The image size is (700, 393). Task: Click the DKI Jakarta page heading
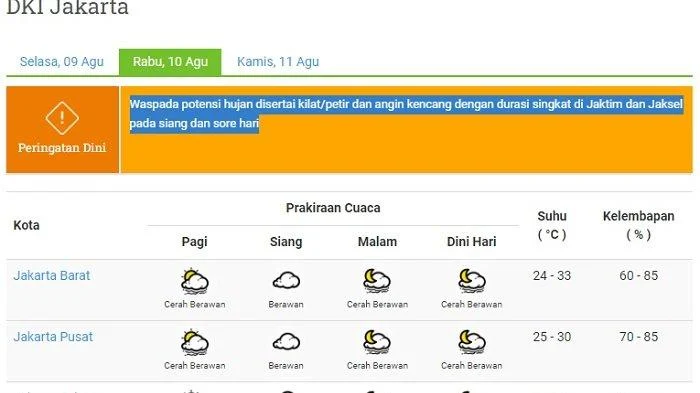[67, 7]
